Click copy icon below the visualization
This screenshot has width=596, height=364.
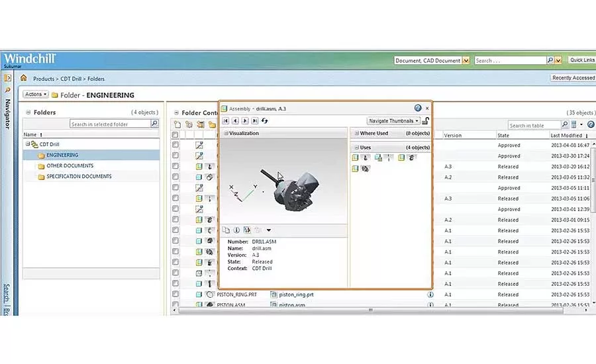[226, 230]
